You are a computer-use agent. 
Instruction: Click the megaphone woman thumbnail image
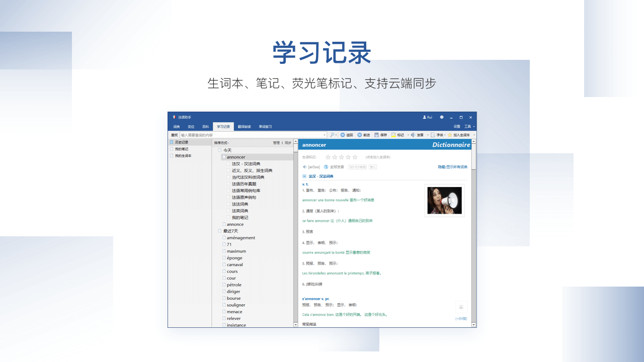click(445, 200)
